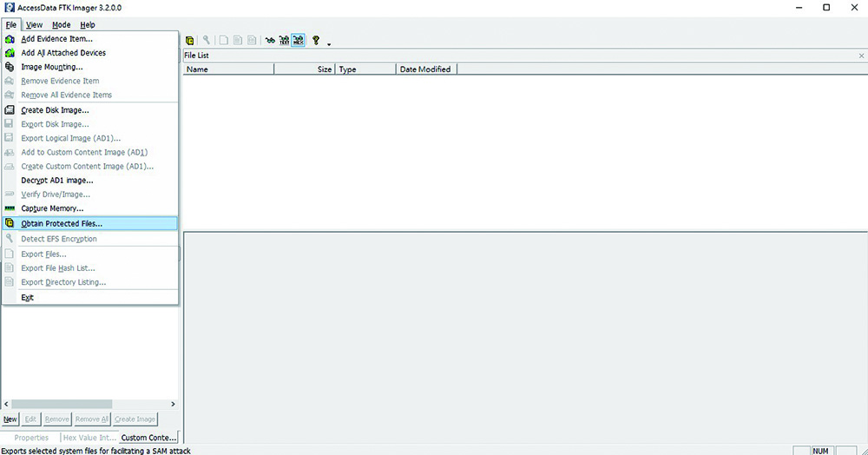
Task: Click the Export File Hash List toolbar icon
Action: 238,41
